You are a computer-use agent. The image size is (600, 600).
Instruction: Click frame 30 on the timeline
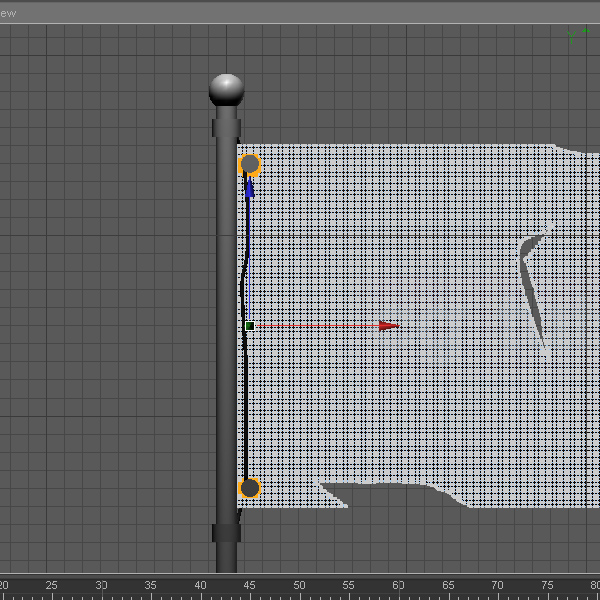click(x=101, y=585)
